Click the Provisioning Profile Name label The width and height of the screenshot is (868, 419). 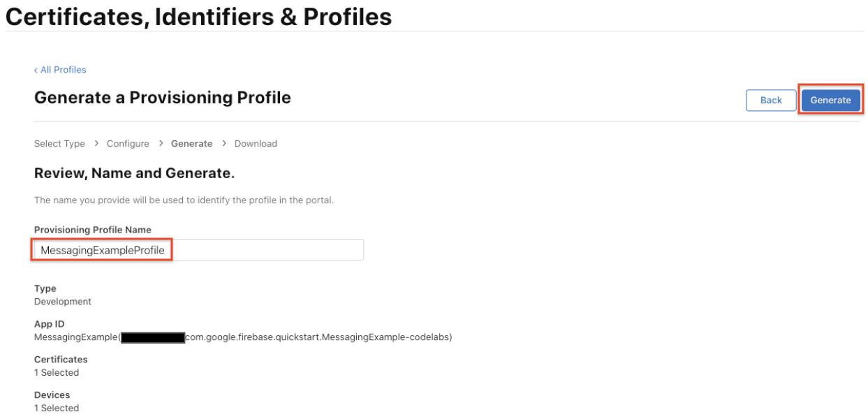(92, 230)
